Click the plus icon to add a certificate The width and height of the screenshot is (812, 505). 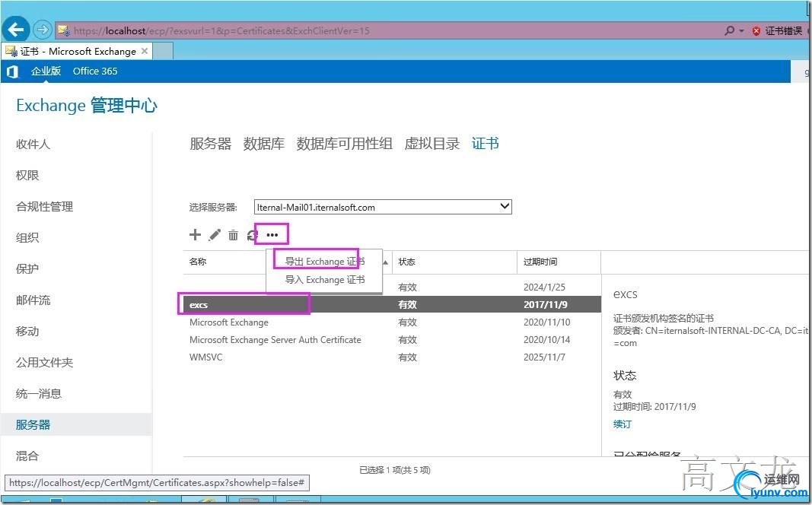tap(195, 235)
